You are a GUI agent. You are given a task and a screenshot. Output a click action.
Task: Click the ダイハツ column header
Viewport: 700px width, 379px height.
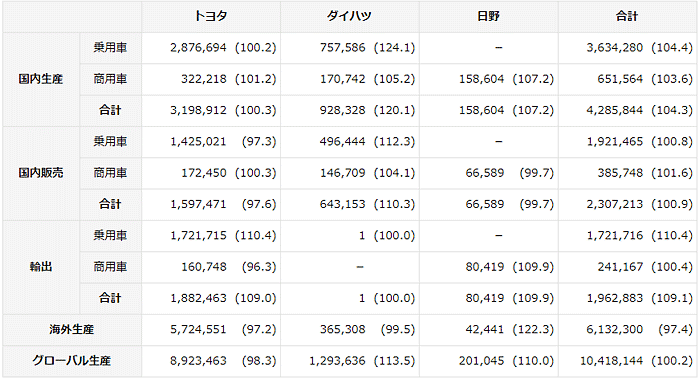tap(350, 17)
